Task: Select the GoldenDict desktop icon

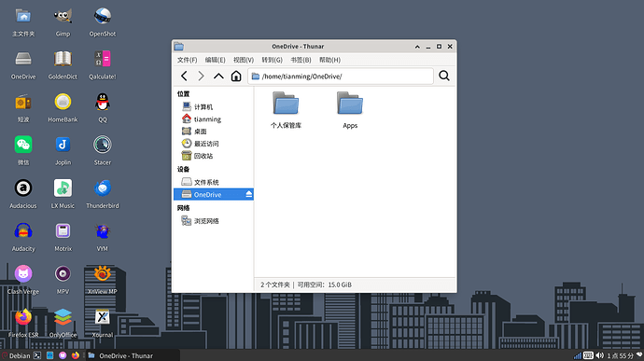Action: click(x=63, y=65)
